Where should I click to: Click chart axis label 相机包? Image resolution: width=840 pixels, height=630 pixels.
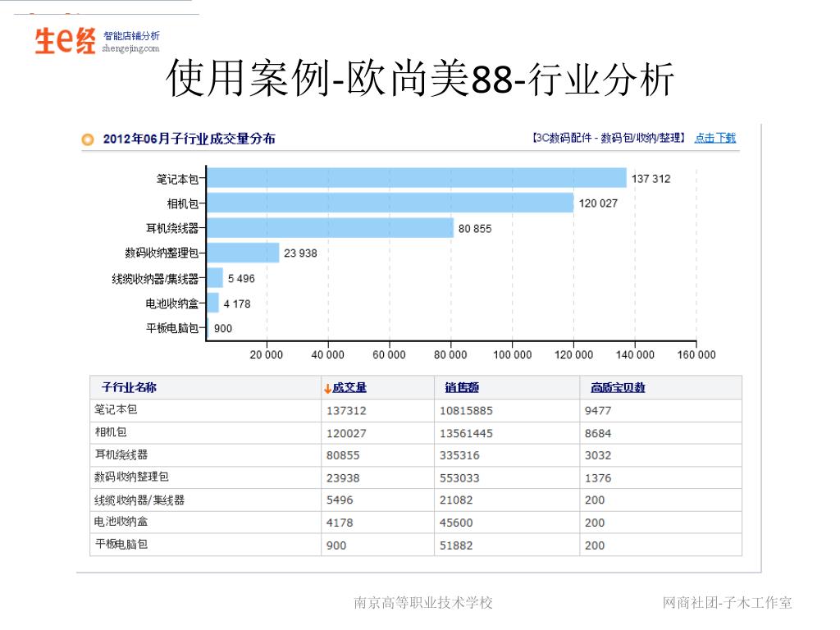click(183, 203)
